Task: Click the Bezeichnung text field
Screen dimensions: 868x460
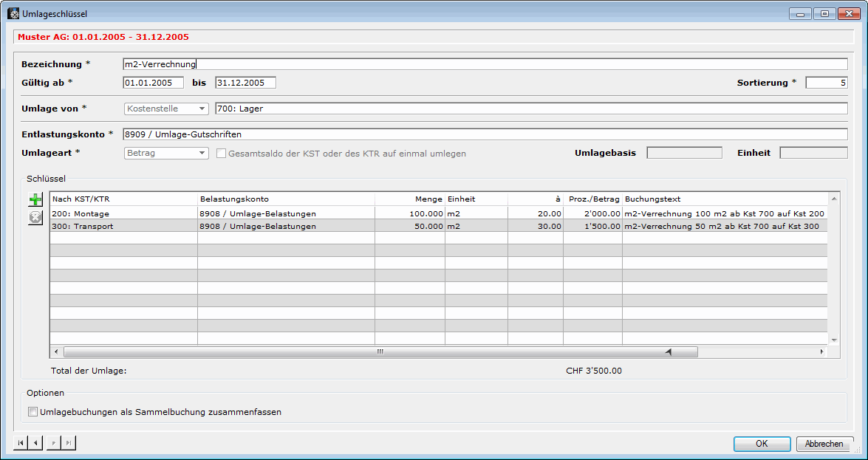Action: point(485,64)
